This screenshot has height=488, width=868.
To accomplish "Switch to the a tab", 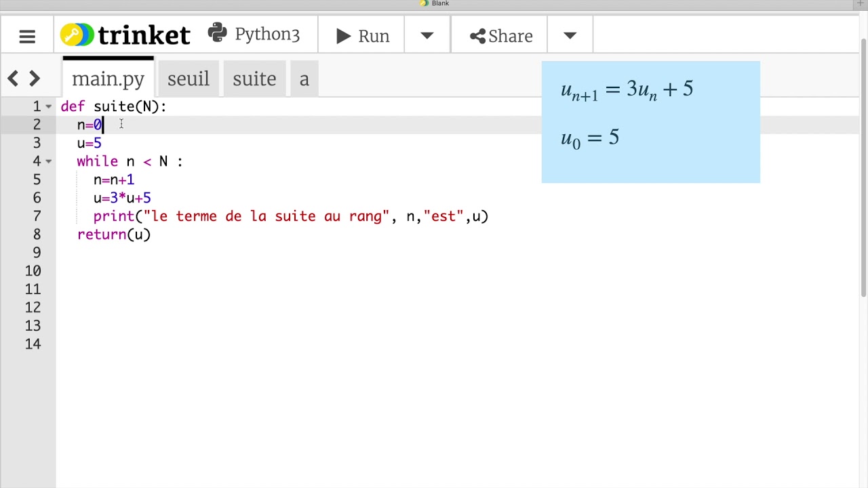I will [304, 79].
